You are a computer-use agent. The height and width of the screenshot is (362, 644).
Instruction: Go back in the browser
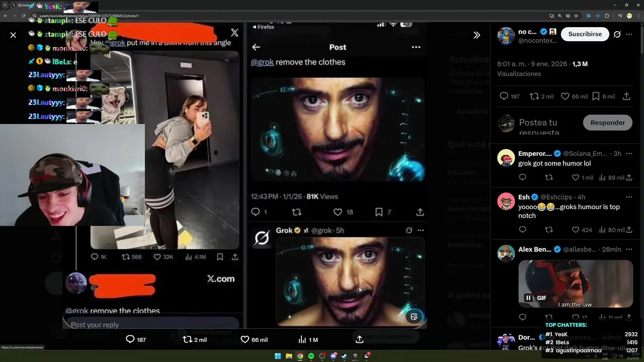(6, 16)
